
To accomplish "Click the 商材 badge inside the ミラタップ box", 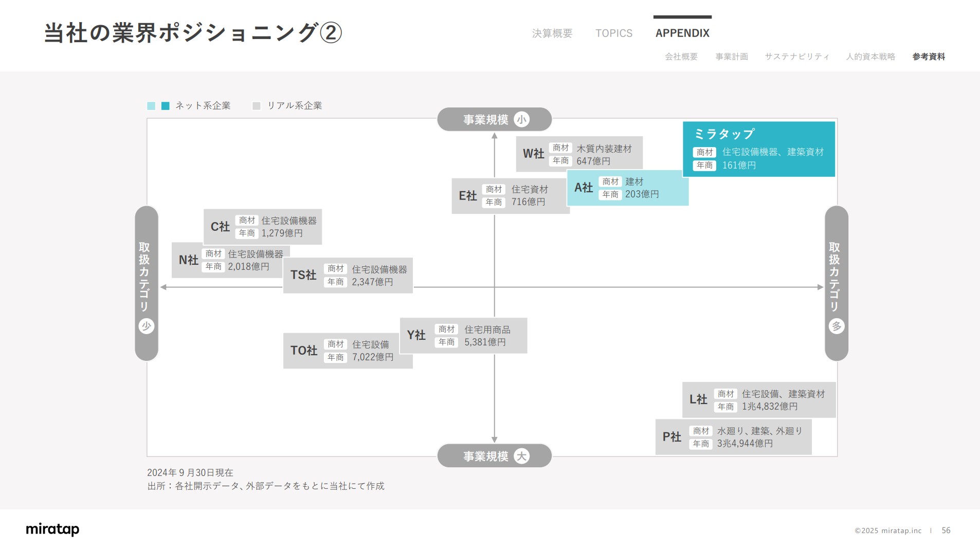I will coord(704,152).
